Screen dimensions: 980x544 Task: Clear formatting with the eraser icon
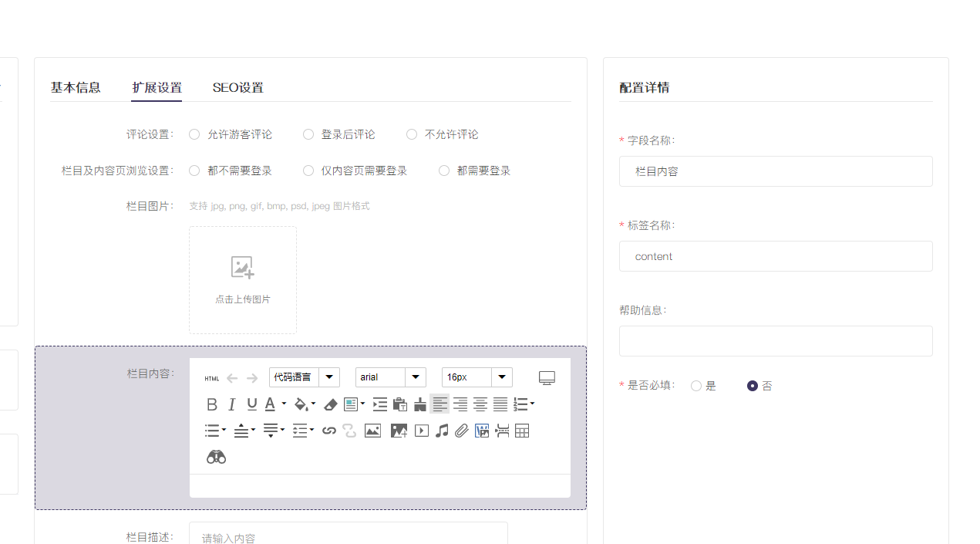330,404
